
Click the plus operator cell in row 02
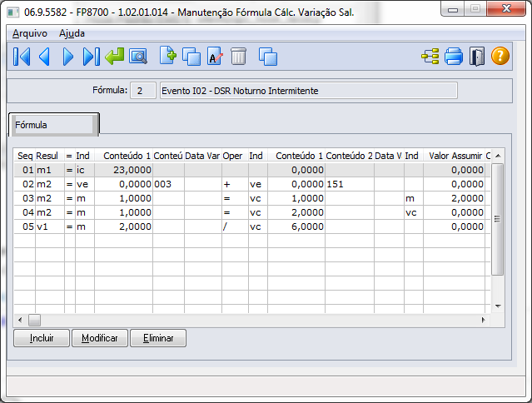[x=236, y=184]
